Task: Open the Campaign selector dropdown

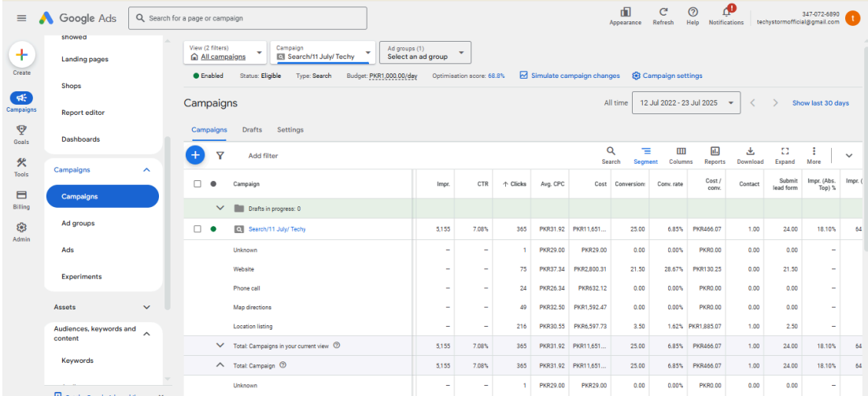Action: [323, 52]
